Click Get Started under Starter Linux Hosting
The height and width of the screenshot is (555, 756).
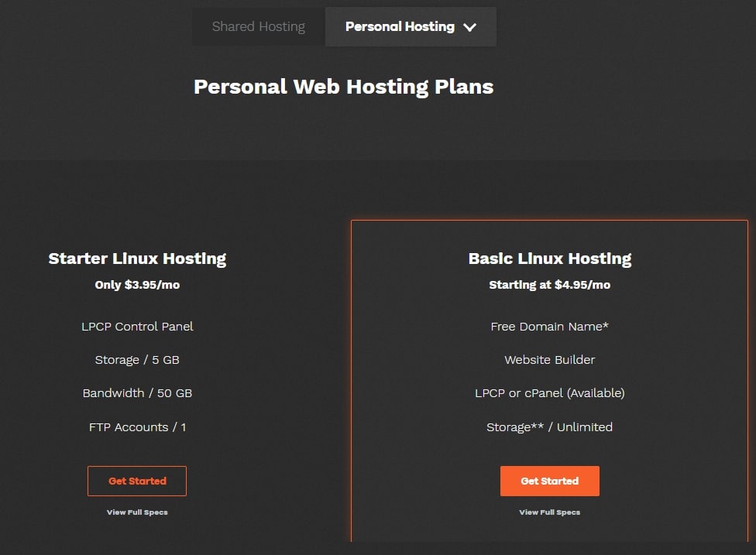[x=137, y=481]
